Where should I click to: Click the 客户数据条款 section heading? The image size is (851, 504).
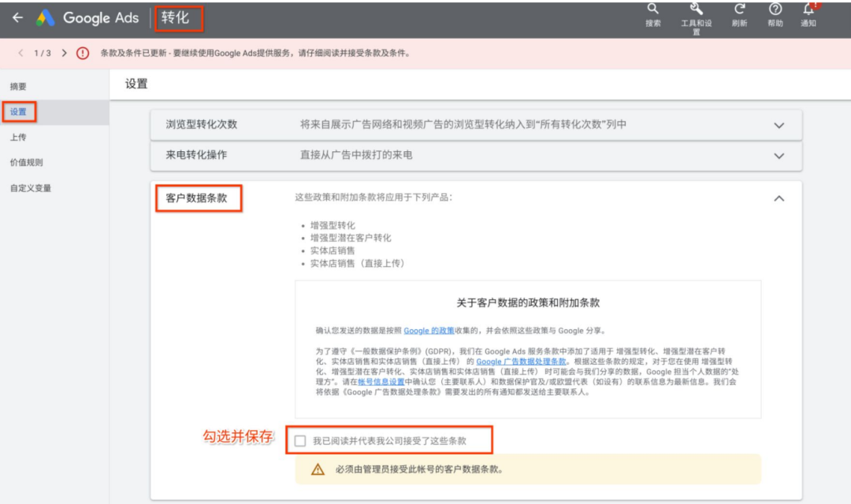pyautogui.click(x=196, y=198)
